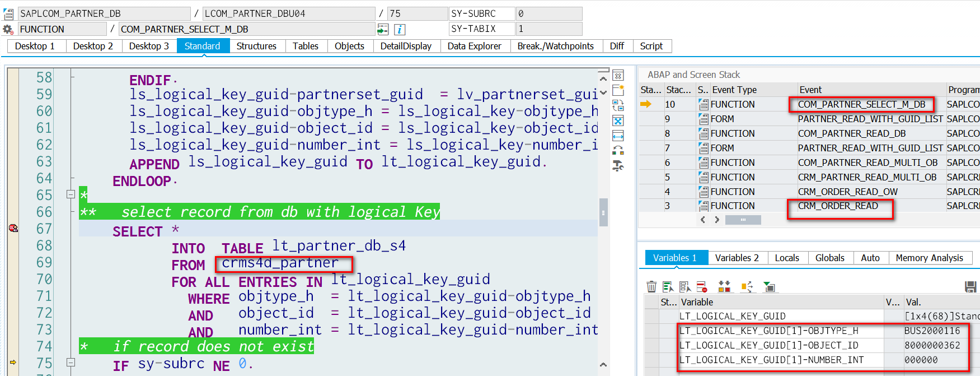Image resolution: width=980 pixels, height=376 pixels.
Task: Open the Script tab
Action: pyautogui.click(x=651, y=46)
